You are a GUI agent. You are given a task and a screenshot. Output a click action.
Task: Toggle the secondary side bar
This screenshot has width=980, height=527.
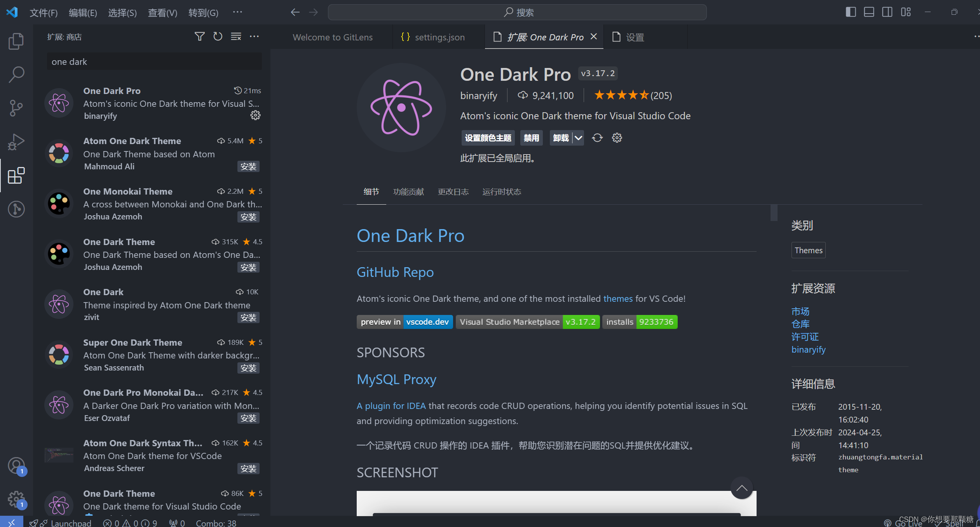click(887, 12)
